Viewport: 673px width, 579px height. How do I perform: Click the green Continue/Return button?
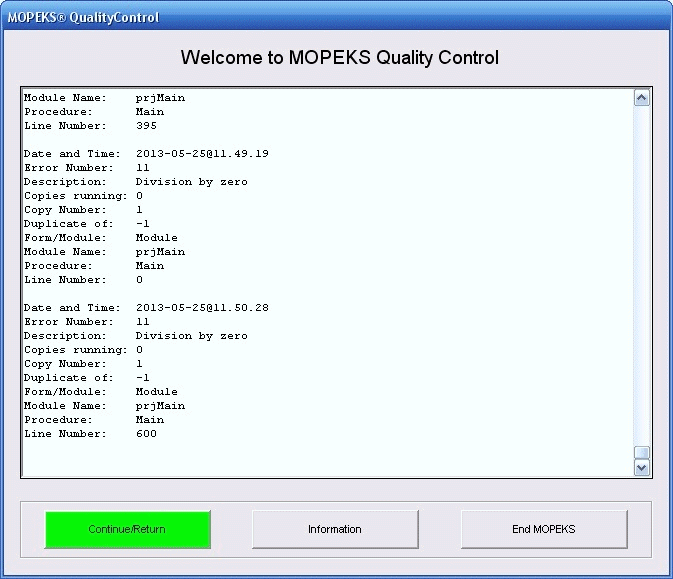pos(127,529)
